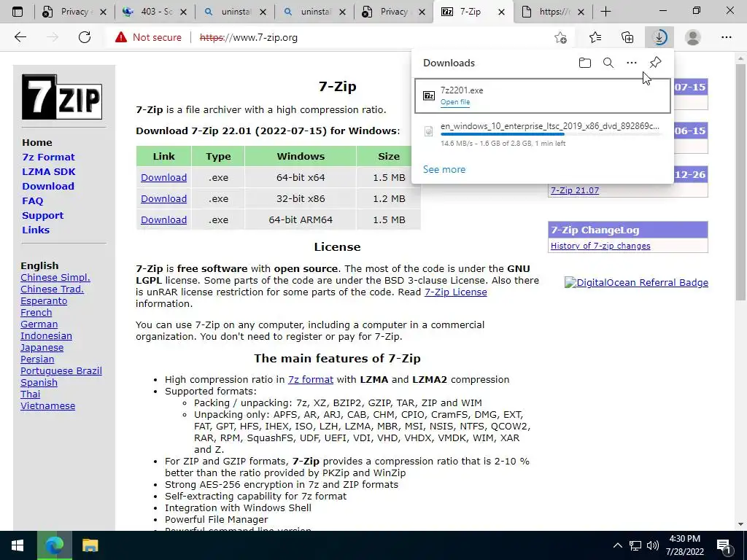Click DigitalOcean Referral Badge link

636,282
